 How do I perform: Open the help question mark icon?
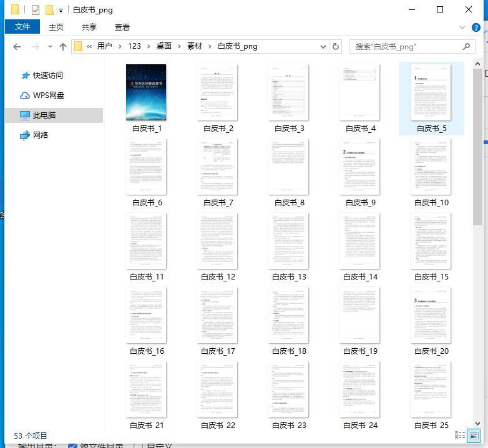476,27
